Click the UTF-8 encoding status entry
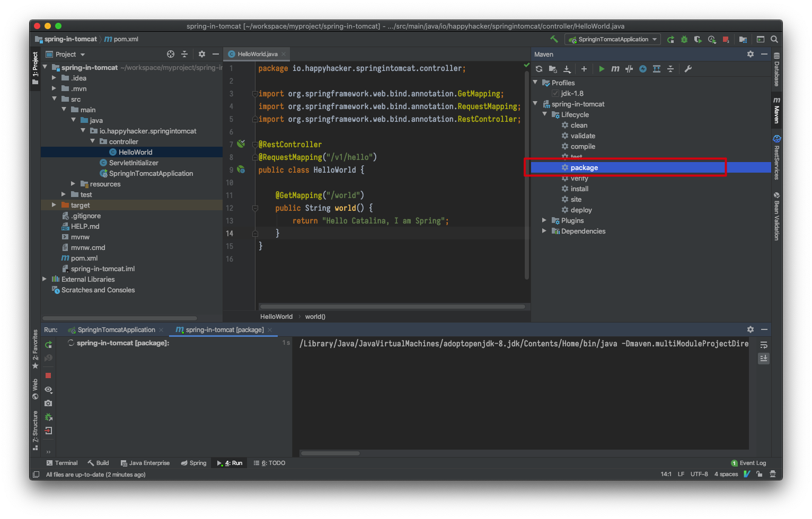812x519 pixels. click(x=699, y=475)
